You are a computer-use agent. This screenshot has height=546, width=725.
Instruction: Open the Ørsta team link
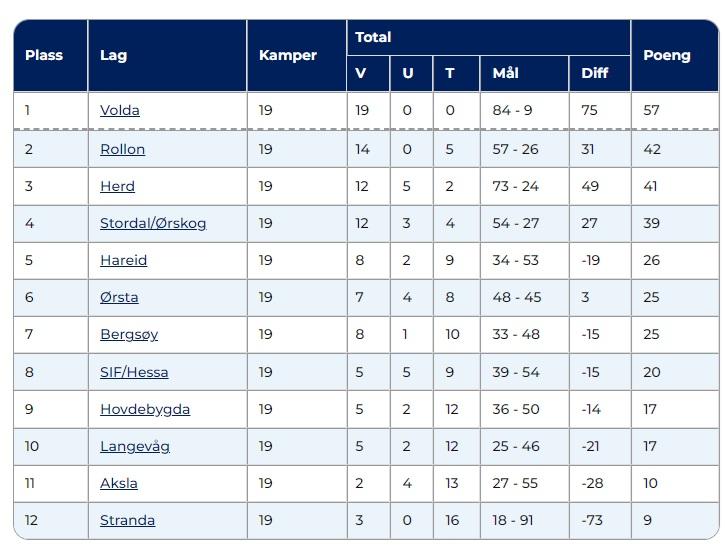(119, 297)
